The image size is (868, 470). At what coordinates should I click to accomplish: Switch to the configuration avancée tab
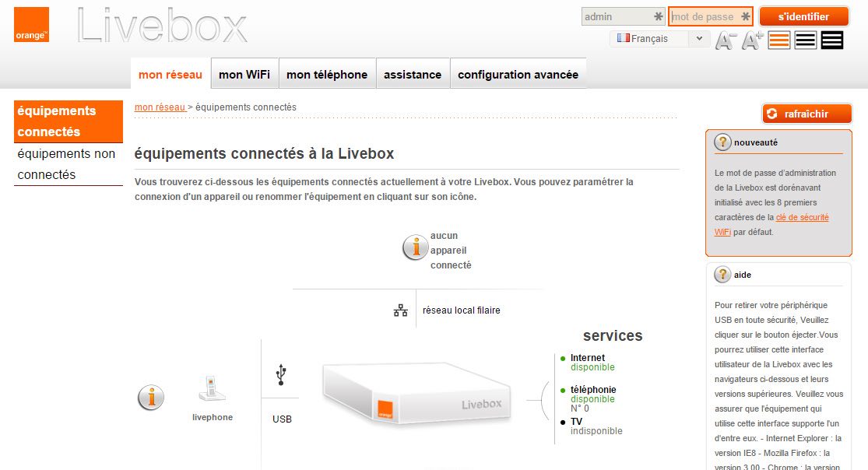518,74
